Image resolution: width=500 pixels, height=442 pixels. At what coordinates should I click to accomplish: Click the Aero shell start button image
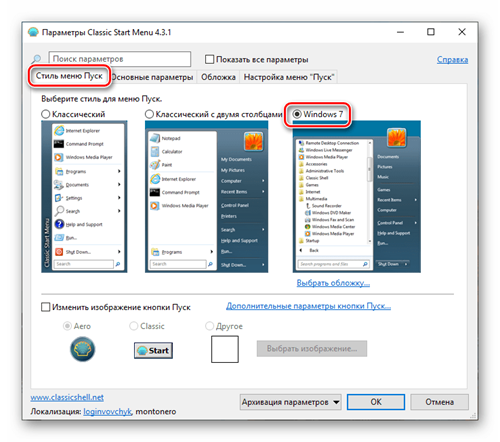82,349
